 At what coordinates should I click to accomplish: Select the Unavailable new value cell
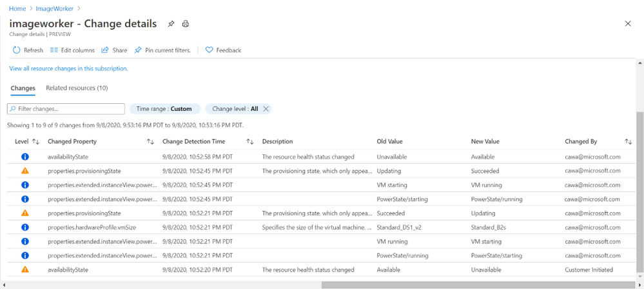coord(486,270)
